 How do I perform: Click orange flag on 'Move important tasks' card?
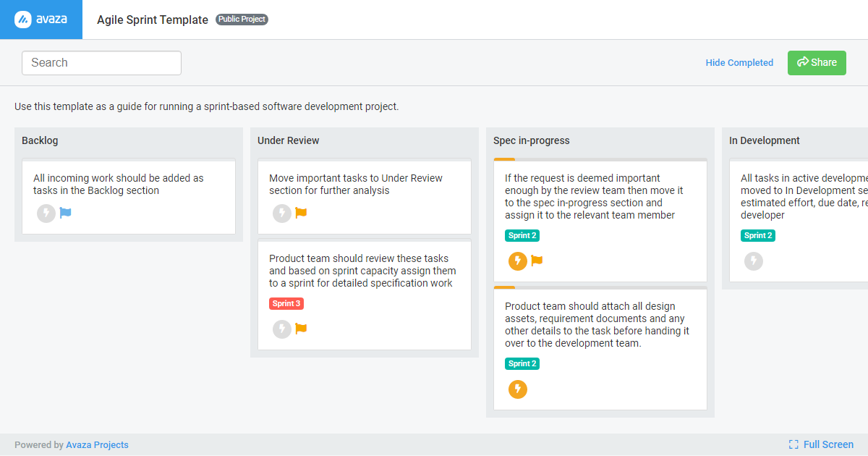[302, 213]
